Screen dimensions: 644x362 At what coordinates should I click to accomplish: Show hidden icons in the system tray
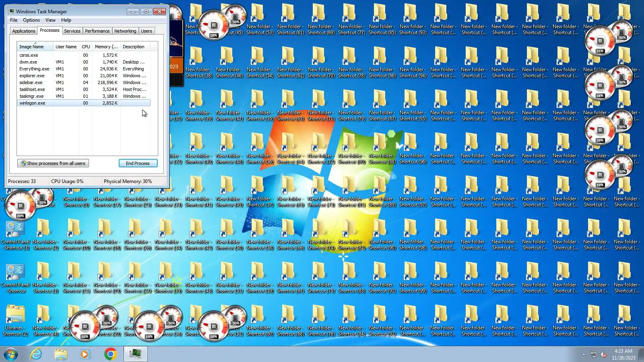(584, 354)
